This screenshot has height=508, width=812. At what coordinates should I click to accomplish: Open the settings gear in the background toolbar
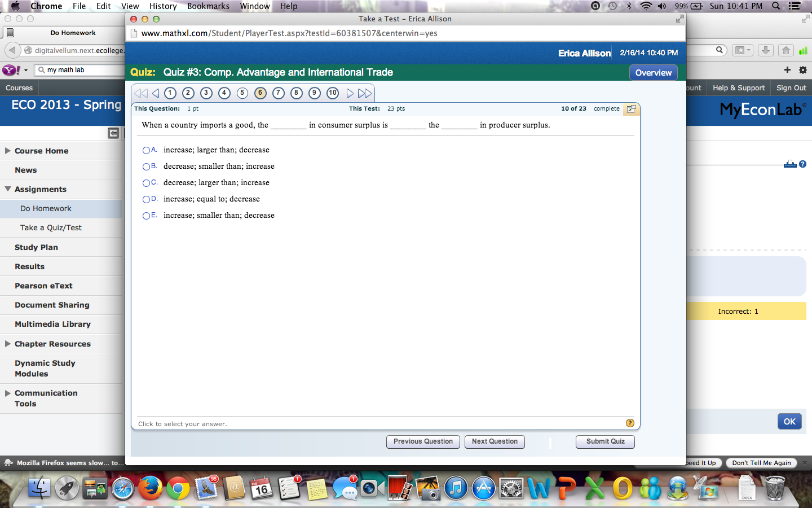point(803,70)
